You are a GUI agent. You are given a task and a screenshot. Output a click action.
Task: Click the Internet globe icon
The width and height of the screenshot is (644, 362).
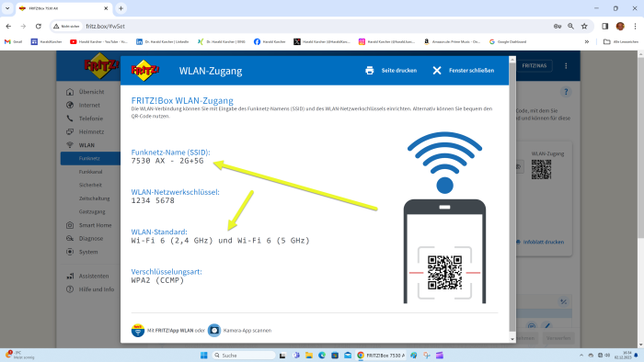coord(70,105)
